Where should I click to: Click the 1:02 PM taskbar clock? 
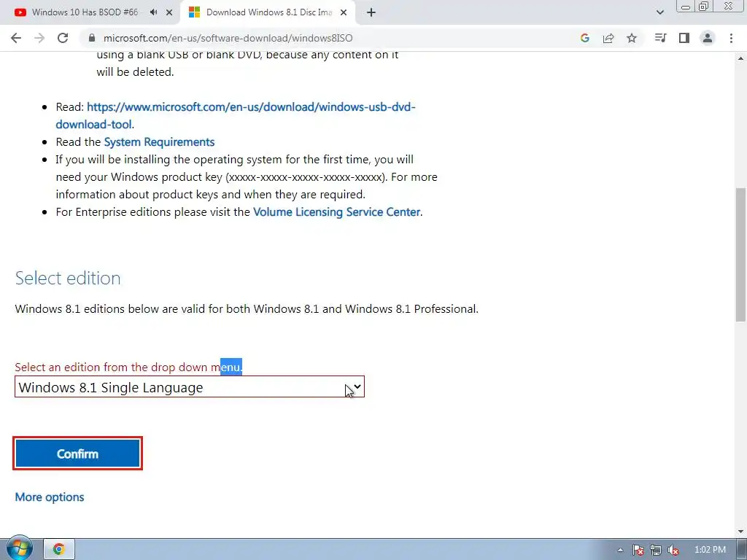click(x=710, y=550)
